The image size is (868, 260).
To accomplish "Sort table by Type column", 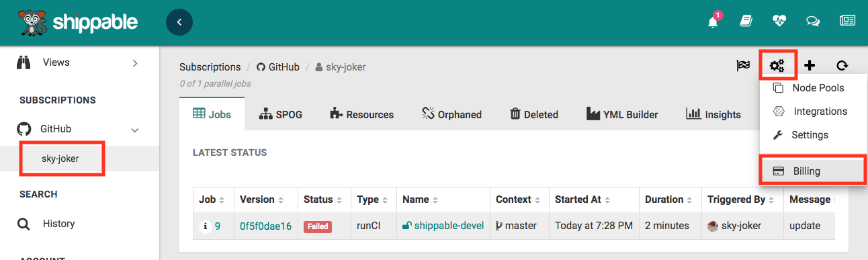I will pyautogui.click(x=372, y=200).
